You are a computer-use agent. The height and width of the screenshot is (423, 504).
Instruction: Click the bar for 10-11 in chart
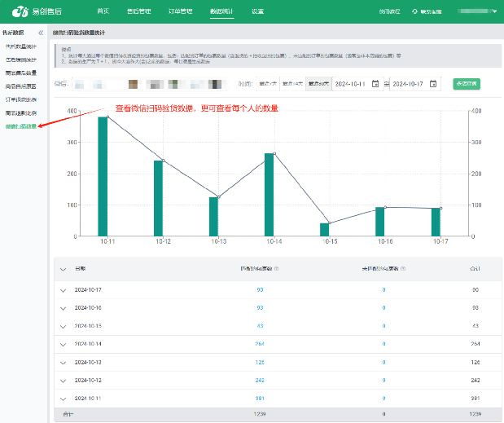coord(103,176)
